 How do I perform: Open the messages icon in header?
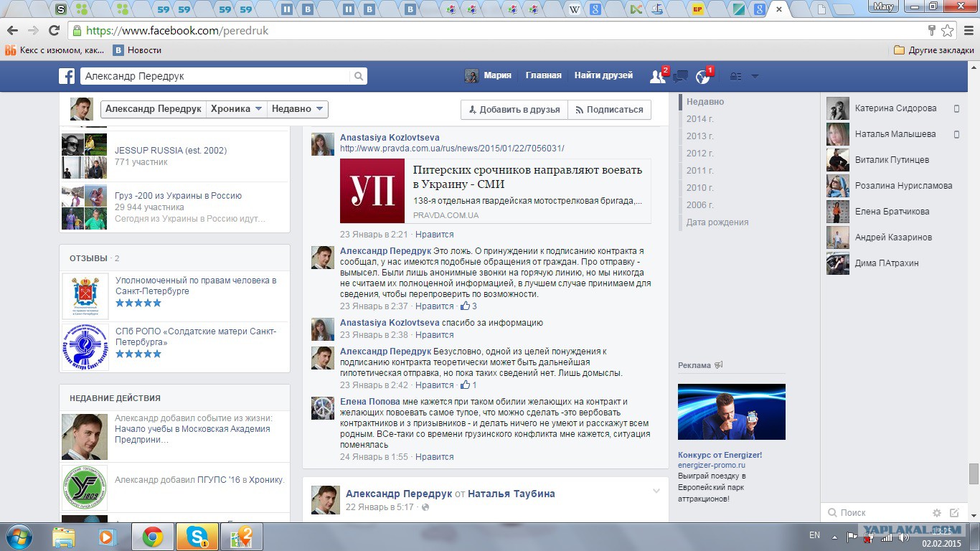coord(681,76)
